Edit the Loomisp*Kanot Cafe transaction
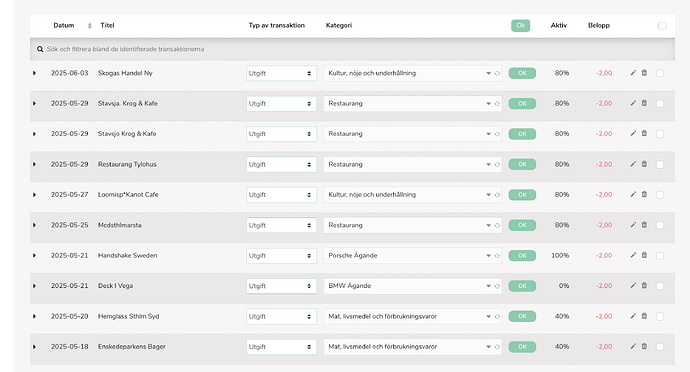The width and height of the screenshot is (690, 372). pos(633,194)
